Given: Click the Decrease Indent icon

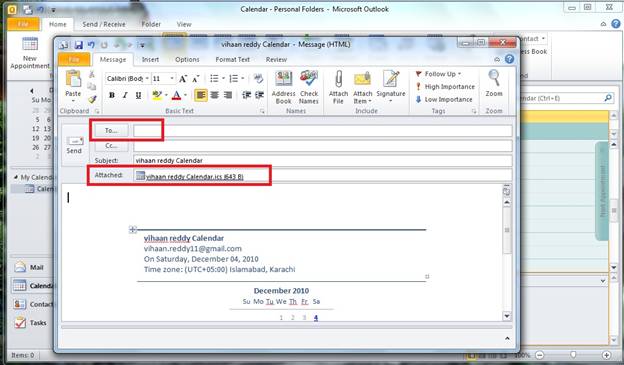Looking at the screenshot, I should pos(247,96).
